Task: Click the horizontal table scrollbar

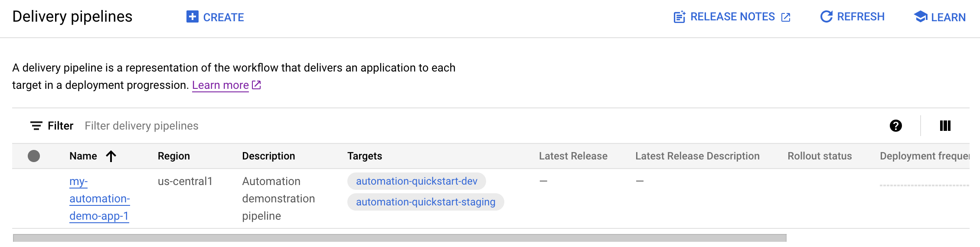Action: pyautogui.click(x=399, y=238)
